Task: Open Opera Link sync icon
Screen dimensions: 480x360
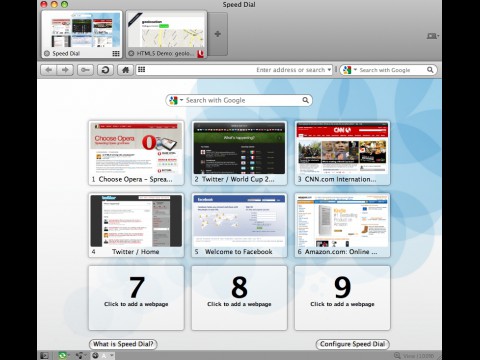Action: coord(62,356)
